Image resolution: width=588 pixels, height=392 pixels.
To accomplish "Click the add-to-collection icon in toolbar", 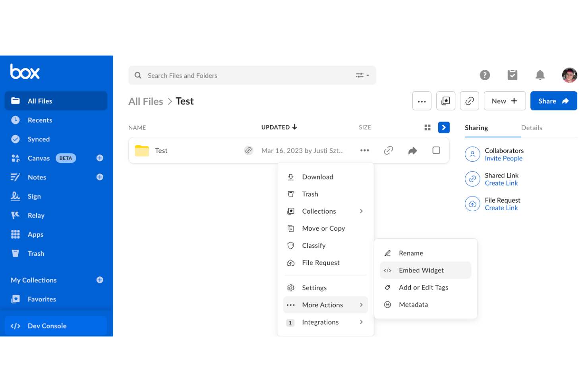I will [446, 101].
